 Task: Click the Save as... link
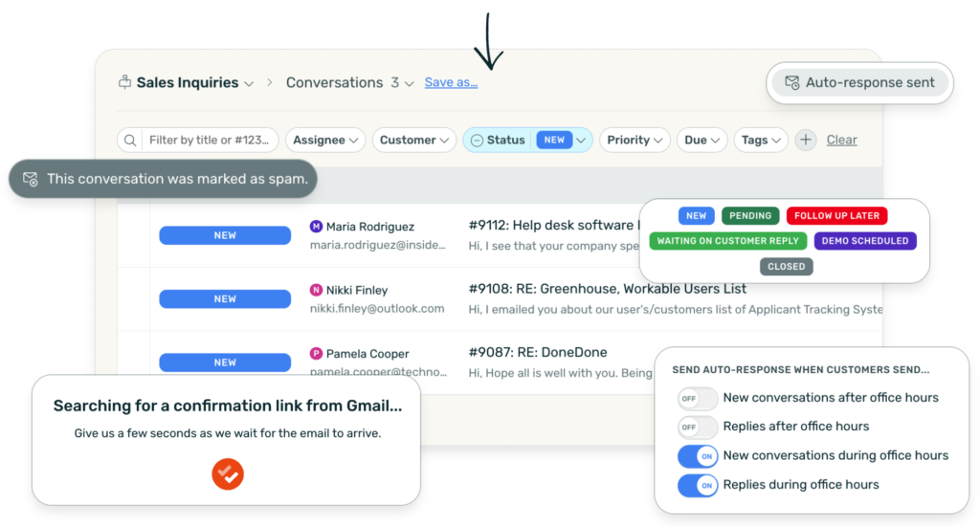click(x=451, y=83)
